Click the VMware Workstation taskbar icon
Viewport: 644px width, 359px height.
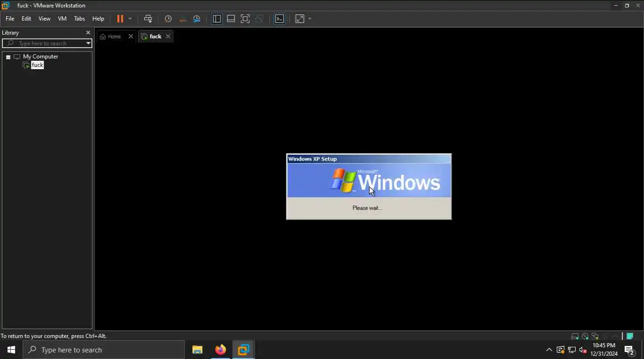point(243,350)
